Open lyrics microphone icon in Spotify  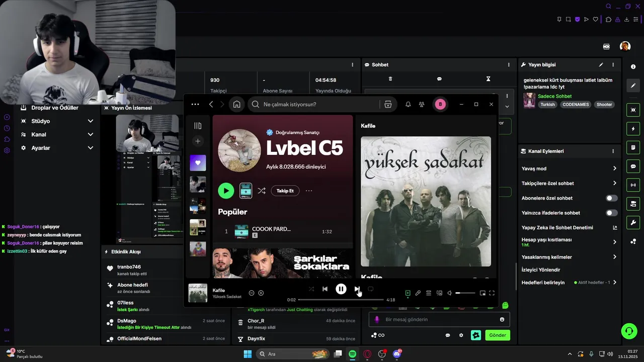(418, 293)
